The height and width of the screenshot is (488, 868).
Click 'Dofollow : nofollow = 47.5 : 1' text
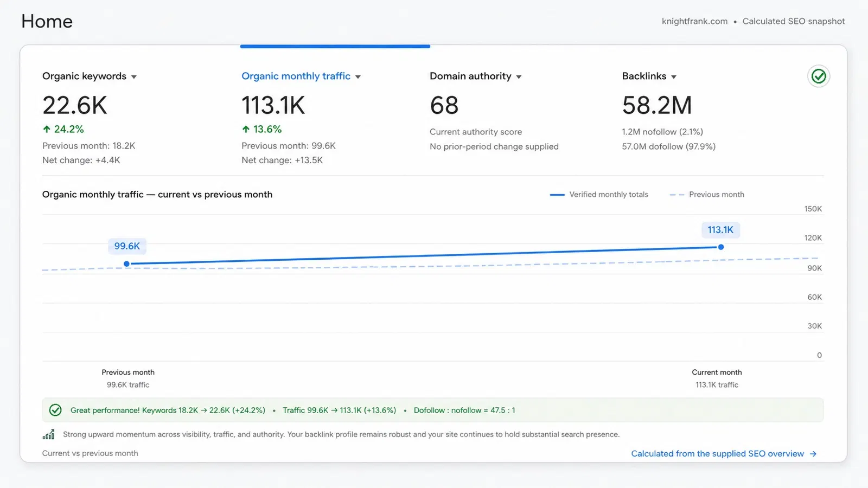464,410
